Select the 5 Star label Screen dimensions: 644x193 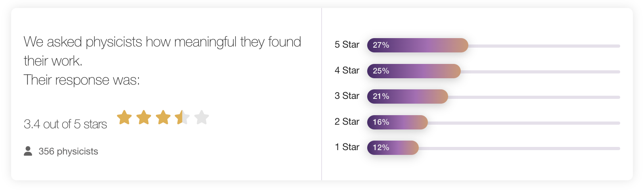coord(347,45)
